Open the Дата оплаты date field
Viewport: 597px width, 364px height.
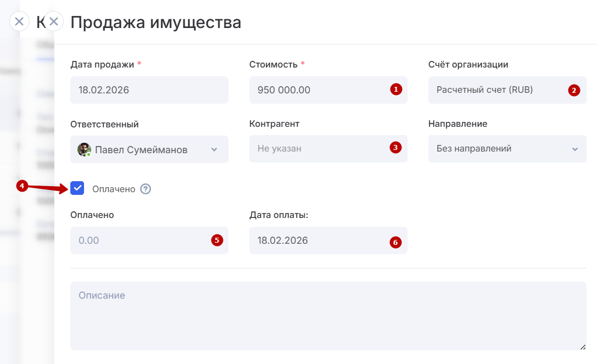(319, 240)
